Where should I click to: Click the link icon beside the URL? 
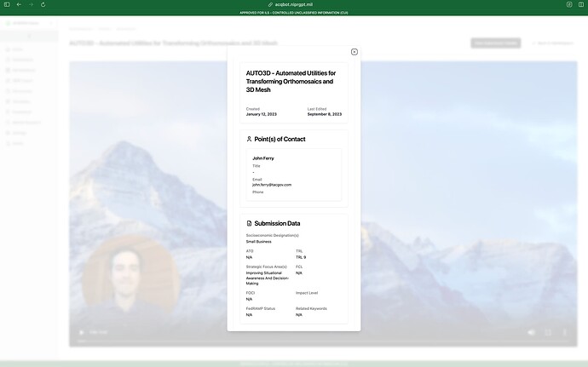pyautogui.click(x=270, y=4)
